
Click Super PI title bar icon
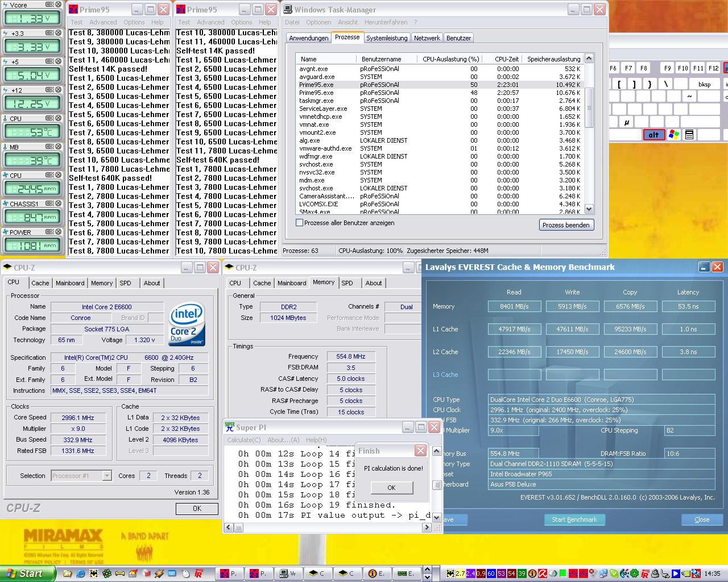point(229,427)
